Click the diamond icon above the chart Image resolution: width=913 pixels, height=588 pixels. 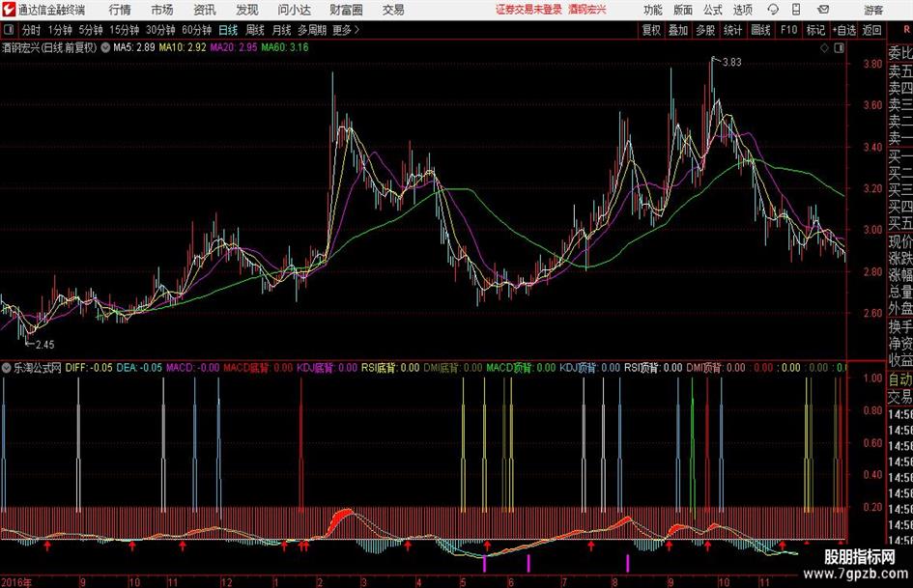(824, 48)
